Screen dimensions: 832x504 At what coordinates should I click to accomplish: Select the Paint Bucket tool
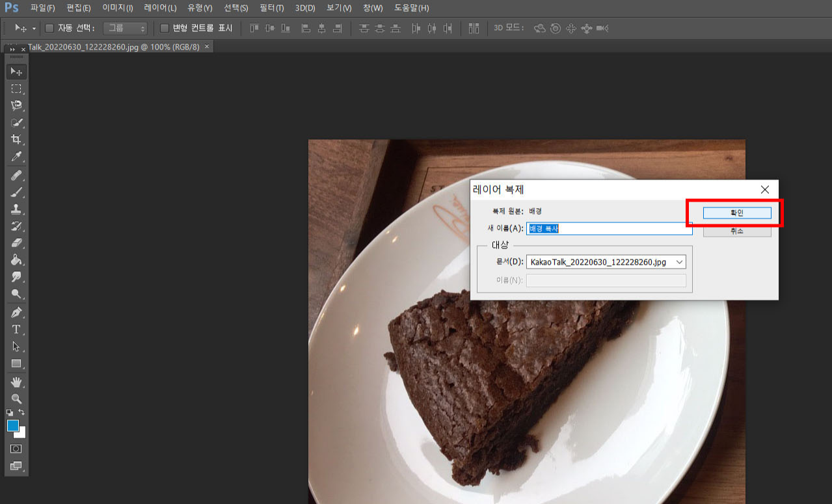point(16,260)
